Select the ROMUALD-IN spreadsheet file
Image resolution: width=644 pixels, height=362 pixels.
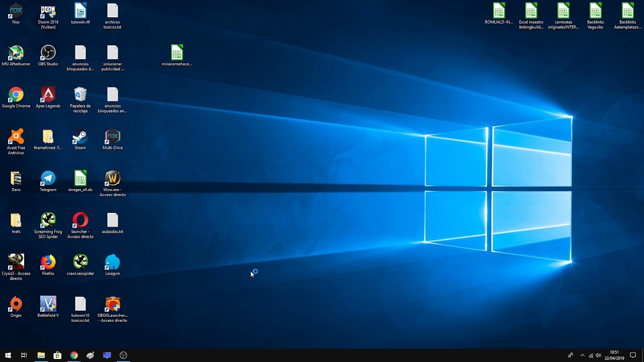point(499,14)
